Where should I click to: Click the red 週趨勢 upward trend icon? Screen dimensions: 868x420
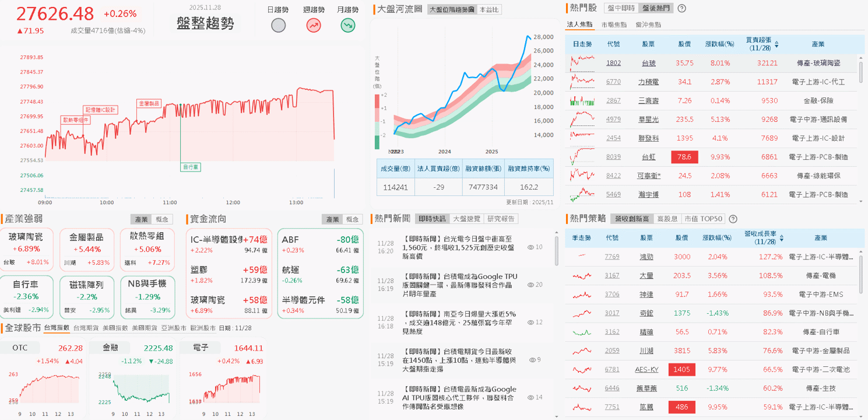(314, 26)
